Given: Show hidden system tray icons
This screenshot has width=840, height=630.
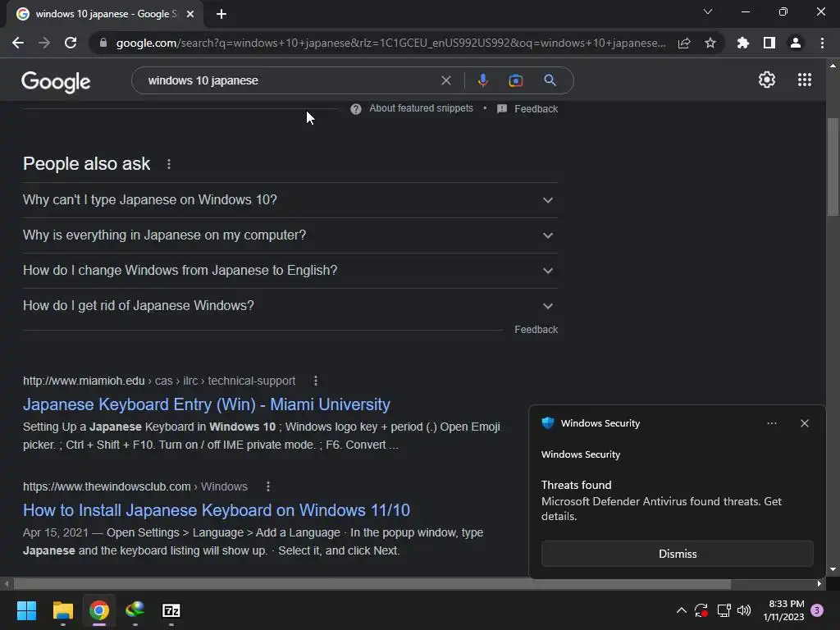Looking at the screenshot, I should point(682,610).
